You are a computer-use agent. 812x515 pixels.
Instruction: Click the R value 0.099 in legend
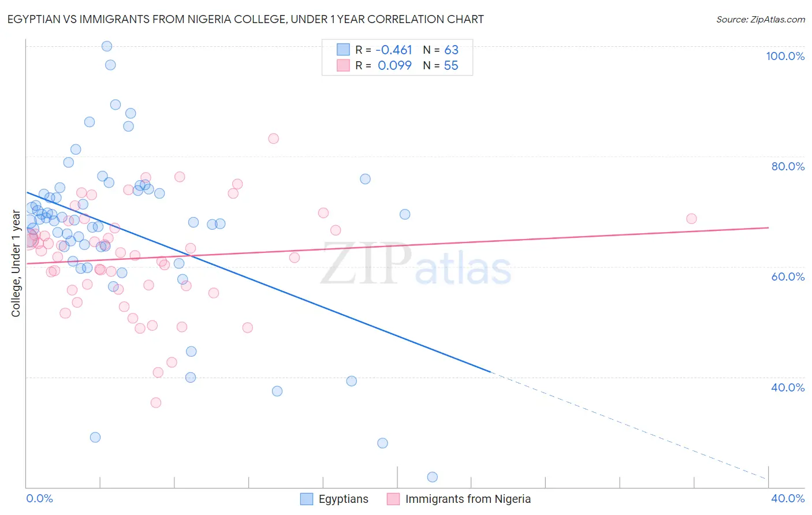click(395, 66)
